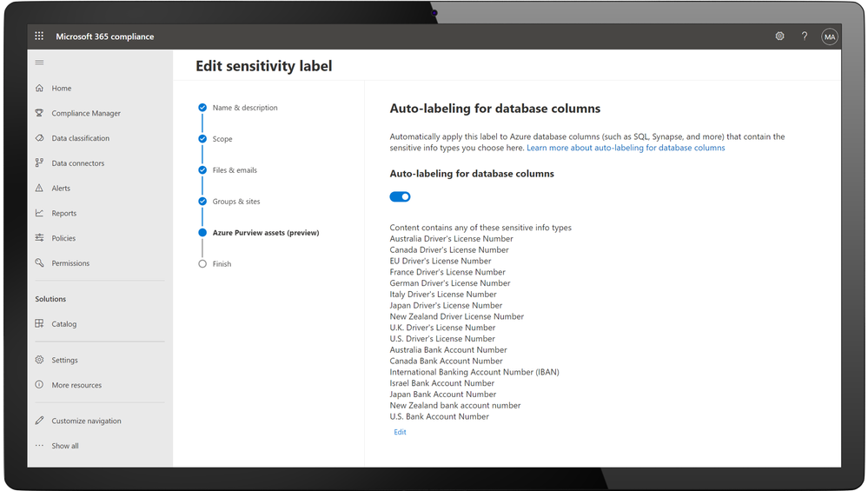Select Azure Purview assets (preview) step
868x491 pixels.
pyautogui.click(x=266, y=233)
